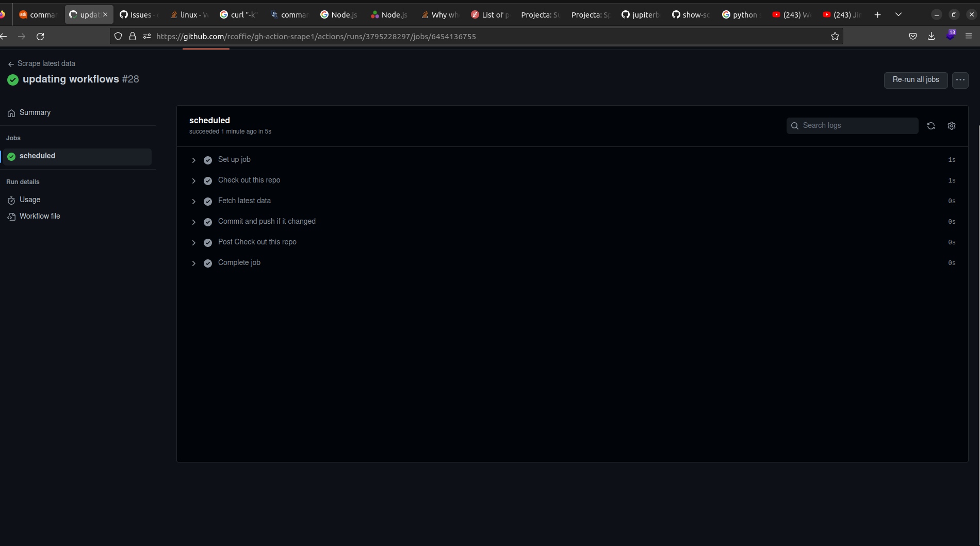Click the Complete job step label
The image size is (980, 546).
239,263
